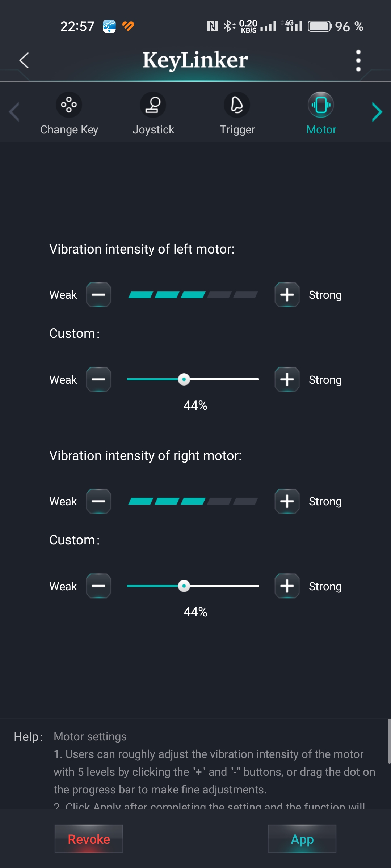Apply settings with the App button
This screenshot has width=391, height=868.
[x=302, y=839]
